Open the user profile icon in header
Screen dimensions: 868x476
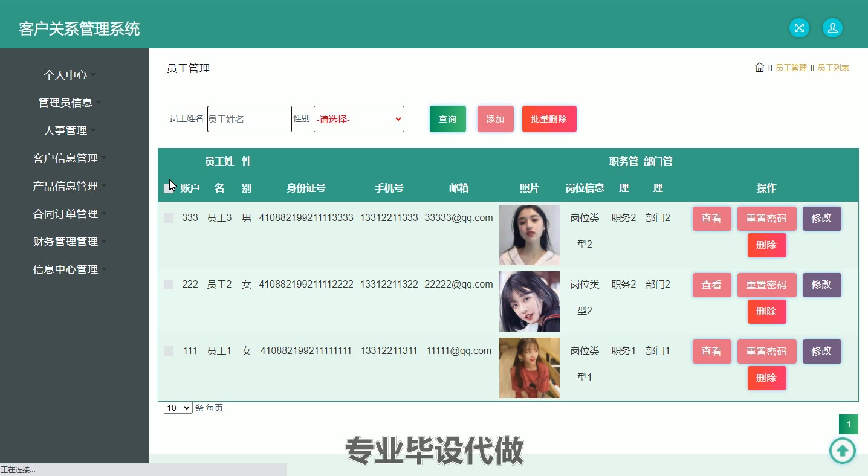[x=832, y=28]
